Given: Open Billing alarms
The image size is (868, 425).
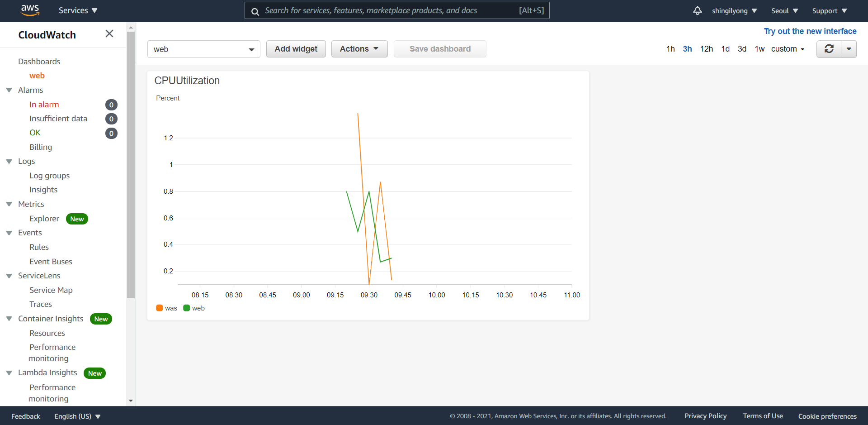Looking at the screenshot, I should coord(41,147).
